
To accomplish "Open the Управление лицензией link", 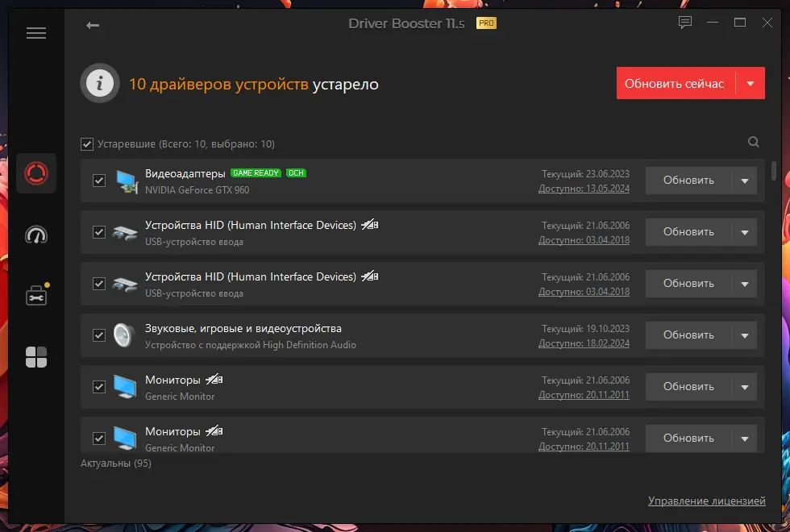I will click(x=706, y=501).
